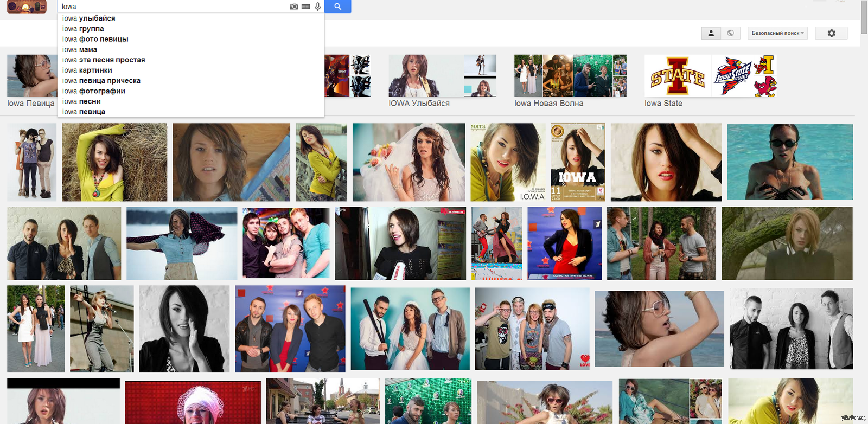Open photo of woman in glasses by the sea
Image resolution: width=868 pixels, height=424 pixels.
pyautogui.click(x=660, y=329)
